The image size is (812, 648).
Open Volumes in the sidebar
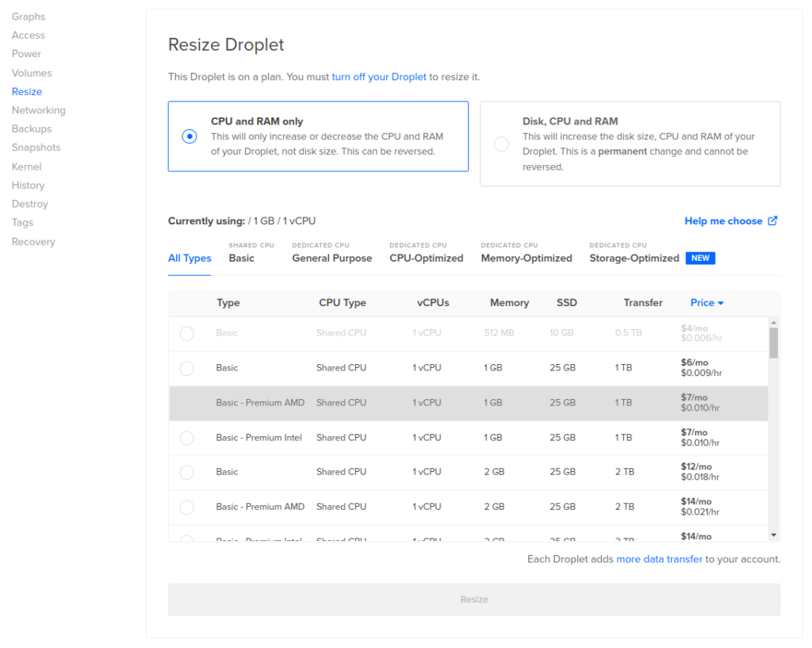(32, 73)
